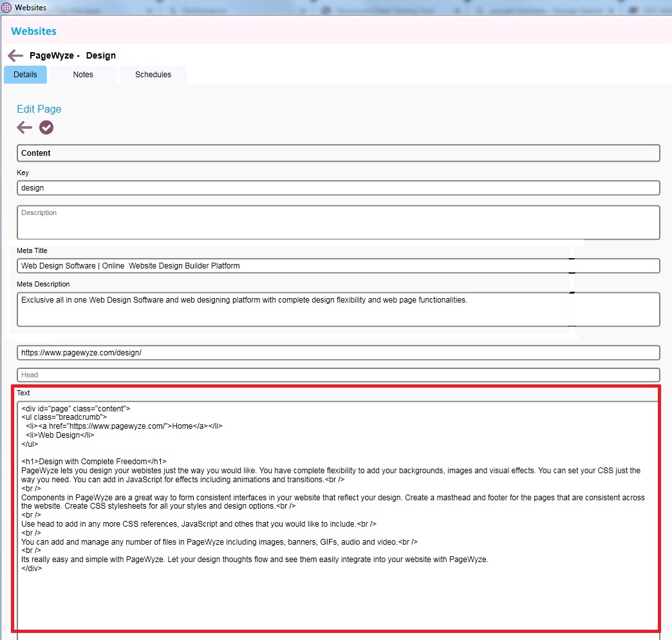The width and height of the screenshot is (672, 640).
Task: Click the Websites app icon in title bar
Action: (6, 7)
